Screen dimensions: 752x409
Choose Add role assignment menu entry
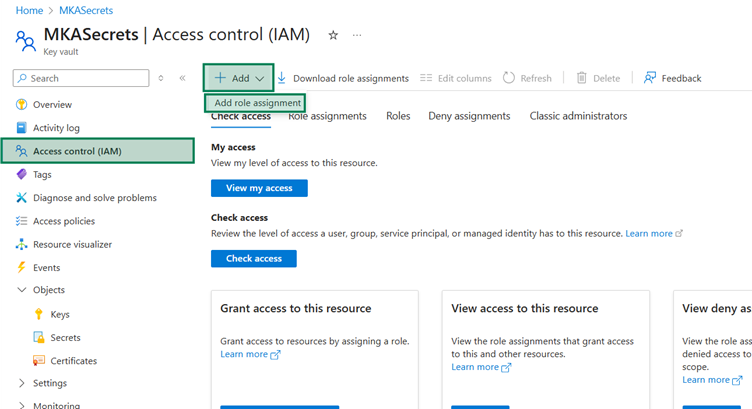click(258, 103)
